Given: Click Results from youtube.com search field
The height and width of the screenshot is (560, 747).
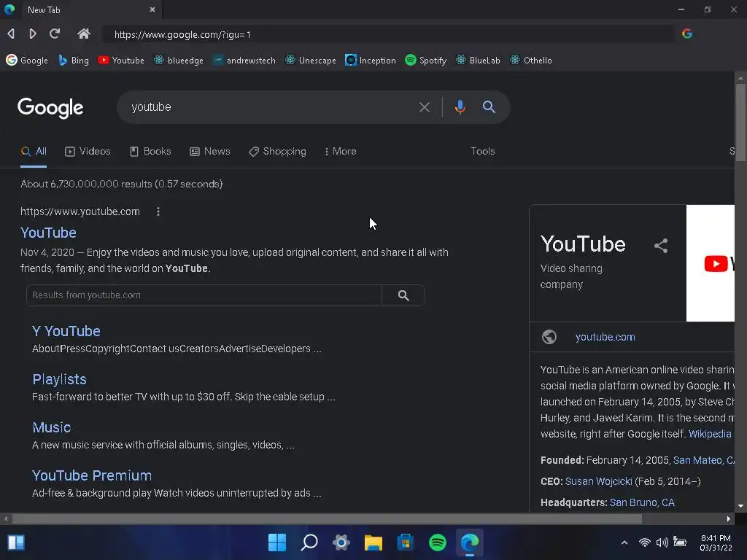Looking at the screenshot, I should (204, 295).
